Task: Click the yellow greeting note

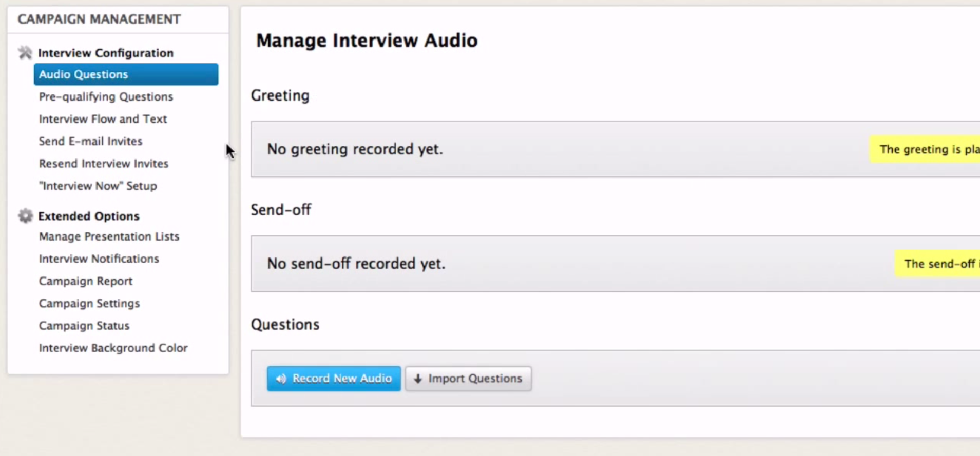Action: pyautogui.click(x=925, y=149)
